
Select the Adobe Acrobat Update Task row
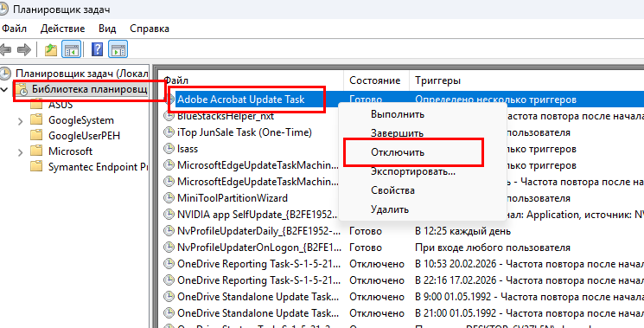(241, 100)
